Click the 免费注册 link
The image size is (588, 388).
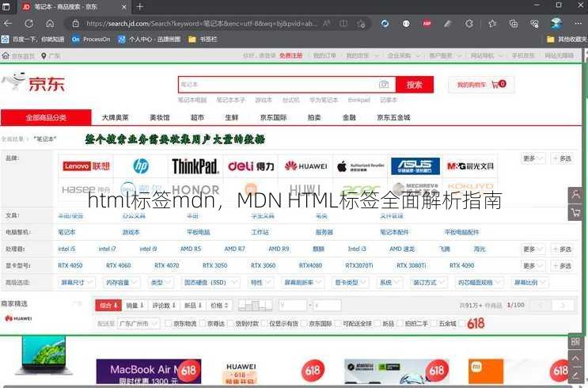pos(290,55)
